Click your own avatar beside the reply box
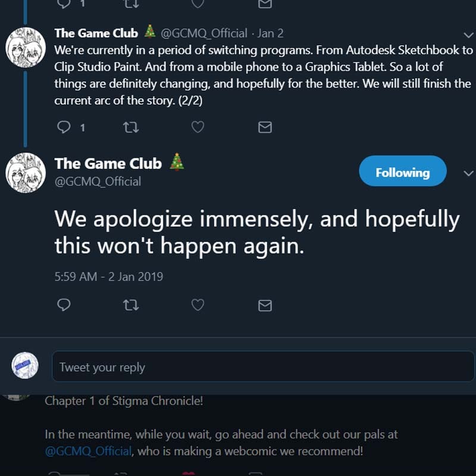 26,367
